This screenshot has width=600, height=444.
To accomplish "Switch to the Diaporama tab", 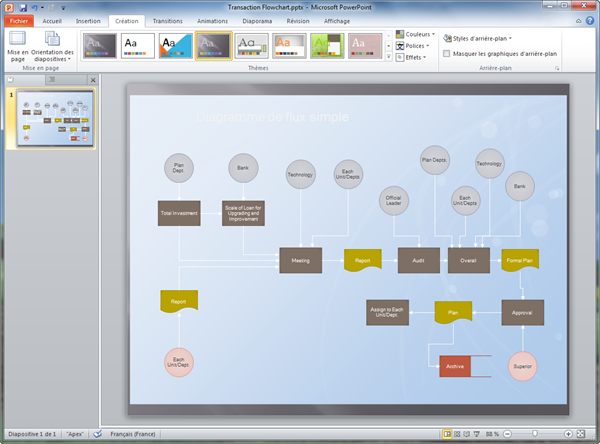I will coord(257,21).
